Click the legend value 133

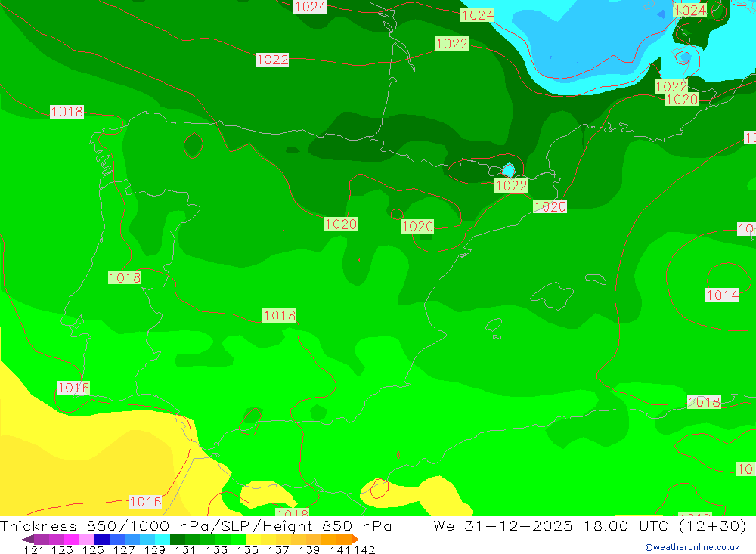point(216,549)
